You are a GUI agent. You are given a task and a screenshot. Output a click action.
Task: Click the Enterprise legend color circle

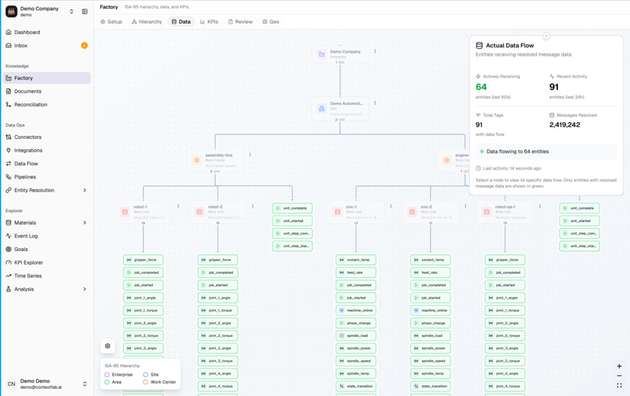click(x=107, y=374)
